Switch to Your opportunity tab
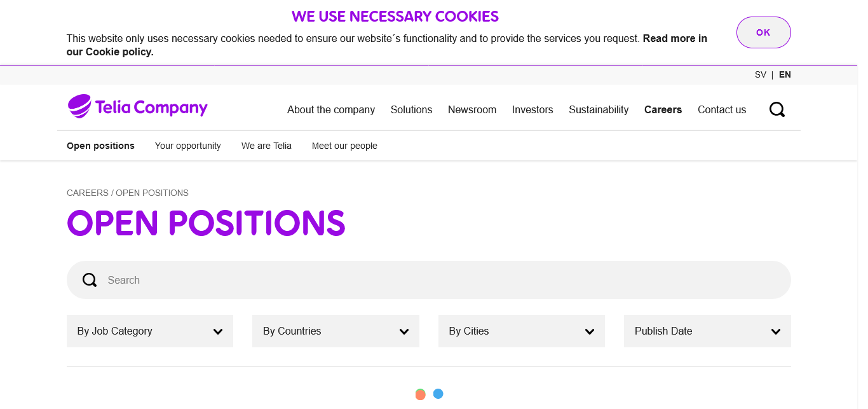 pos(187,146)
